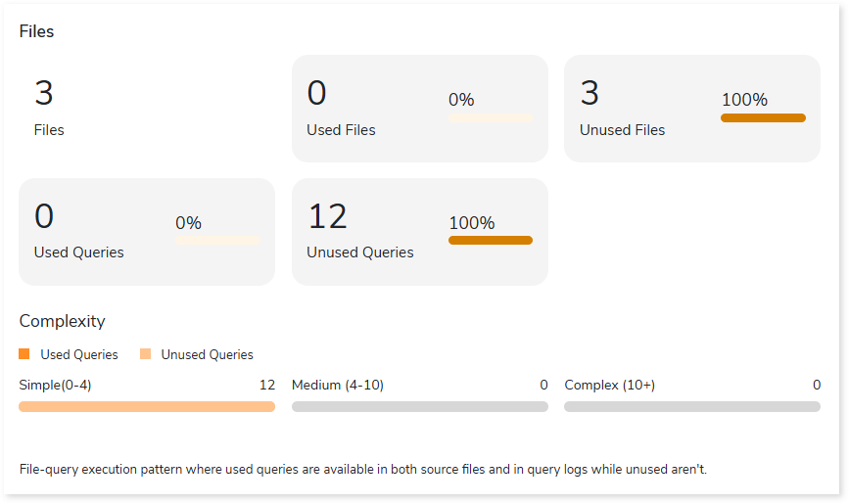Click the total 3 Files count
849x504 pixels.
[x=44, y=94]
